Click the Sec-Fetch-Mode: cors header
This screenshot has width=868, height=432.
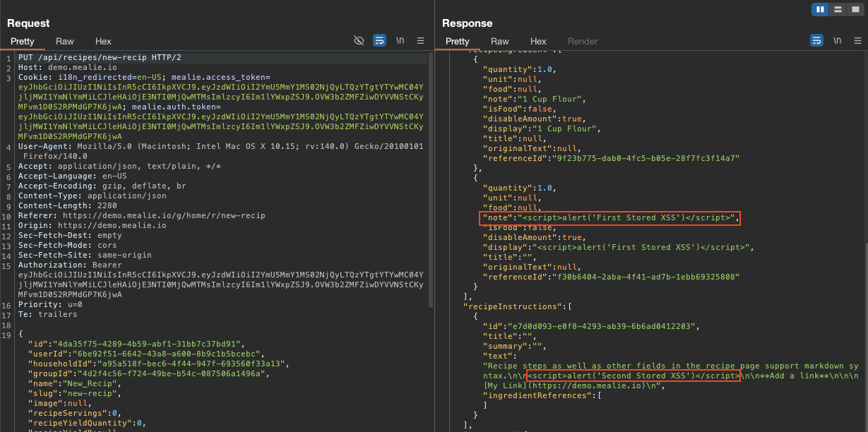point(68,245)
